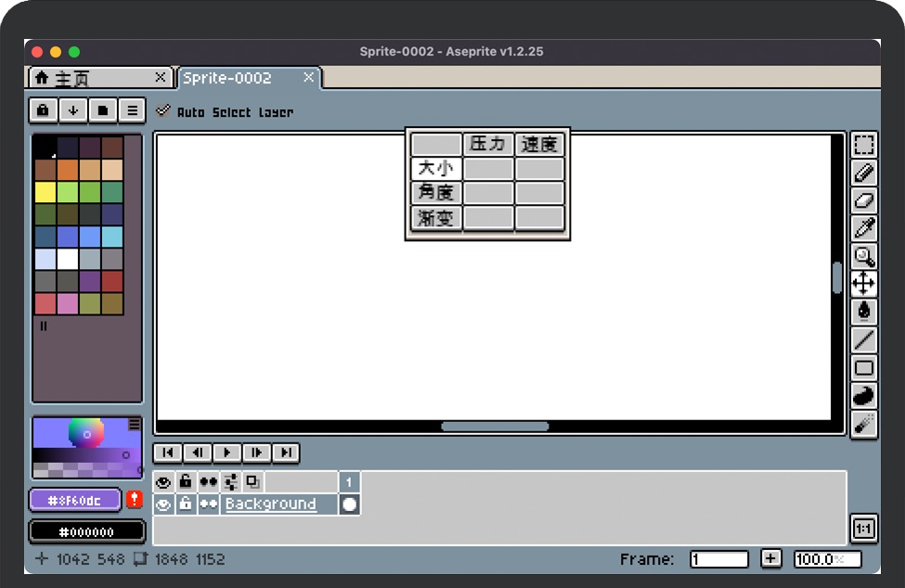905x588 pixels.
Task: Open the palette presets folder icon
Action: coord(103,110)
